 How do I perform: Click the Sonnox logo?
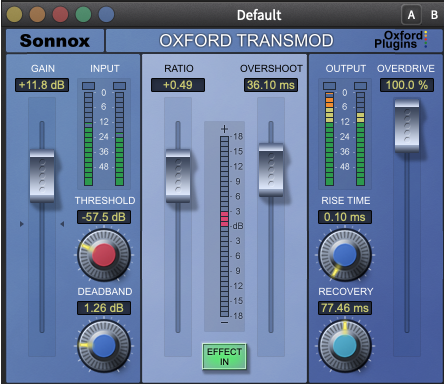[x=55, y=41]
